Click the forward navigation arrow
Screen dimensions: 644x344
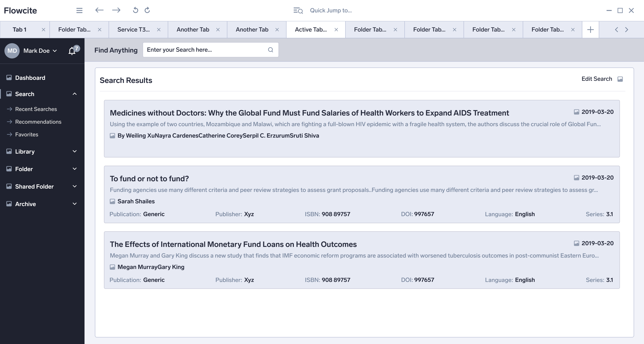(x=116, y=10)
